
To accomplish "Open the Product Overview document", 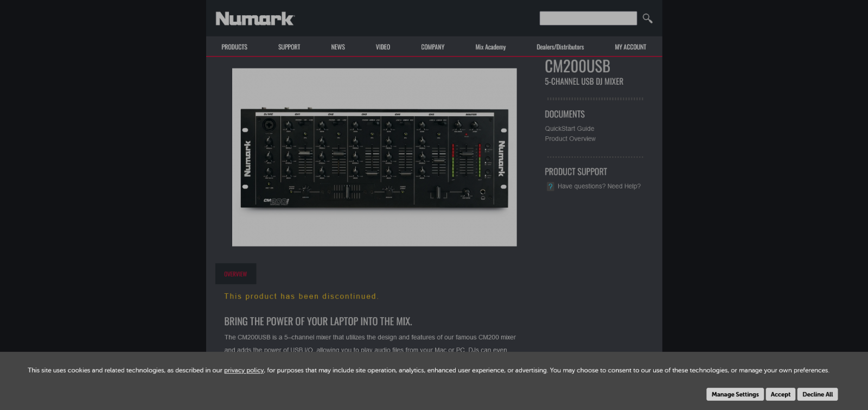I will (570, 139).
